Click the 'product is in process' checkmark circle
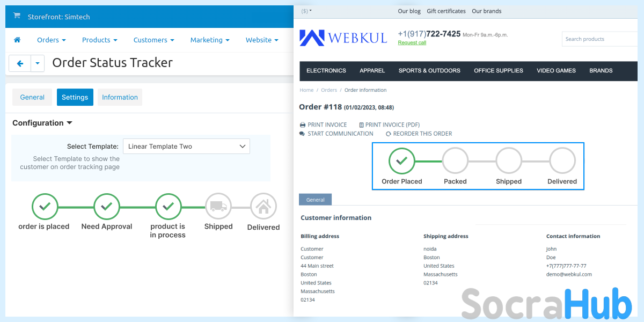The height and width of the screenshot is (322, 644). click(x=169, y=207)
